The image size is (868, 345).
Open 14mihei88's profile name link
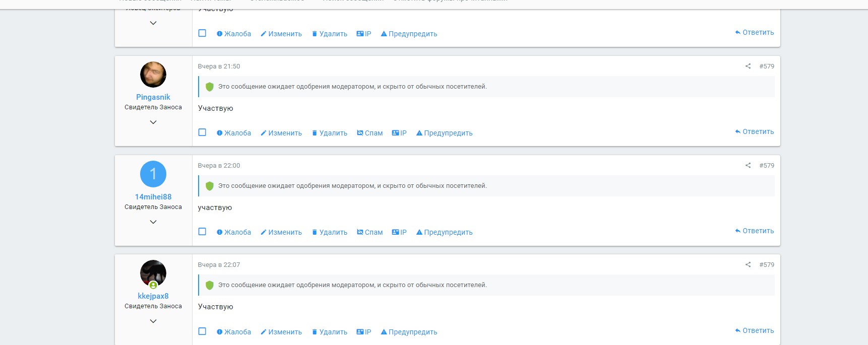tap(153, 197)
